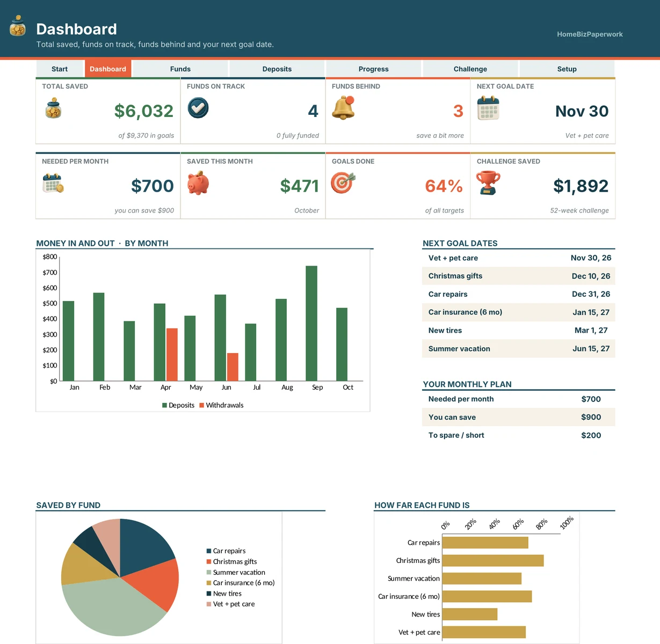660x644 pixels.
Task: Click the trophy icon in Challenge Saved card
Action: (488, 183)
